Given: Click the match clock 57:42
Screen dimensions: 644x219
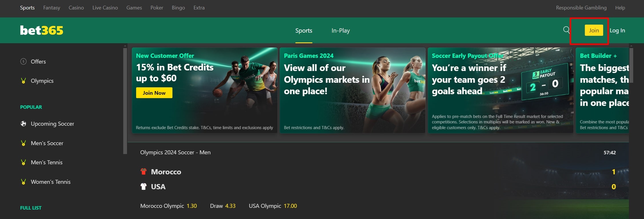Looking at the screenshot, I should 610,153.
